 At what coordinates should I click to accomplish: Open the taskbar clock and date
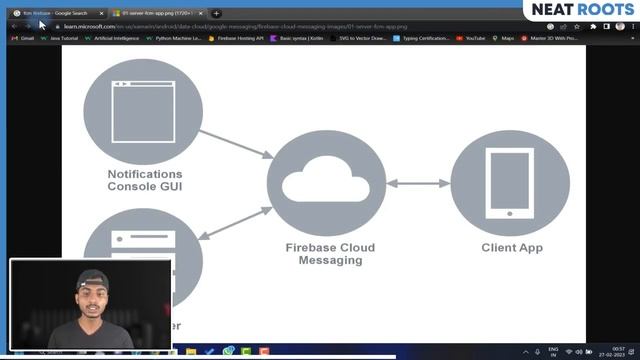coord(612,352)
